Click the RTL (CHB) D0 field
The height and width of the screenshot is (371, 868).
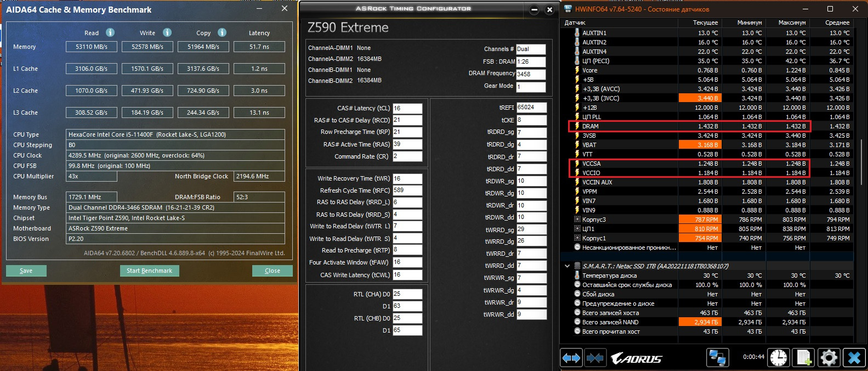[x=407, y=318]
